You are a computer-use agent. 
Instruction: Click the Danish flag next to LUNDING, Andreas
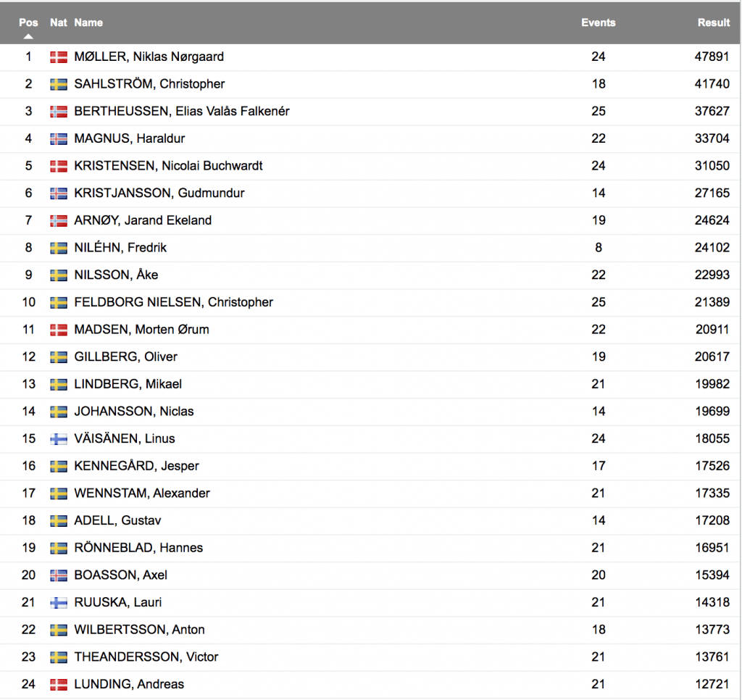pos(59,685)
